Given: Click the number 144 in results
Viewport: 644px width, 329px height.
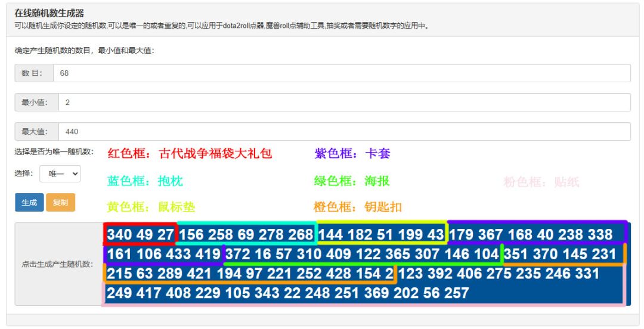Looking at the screenshot, I should pos(331,234).
